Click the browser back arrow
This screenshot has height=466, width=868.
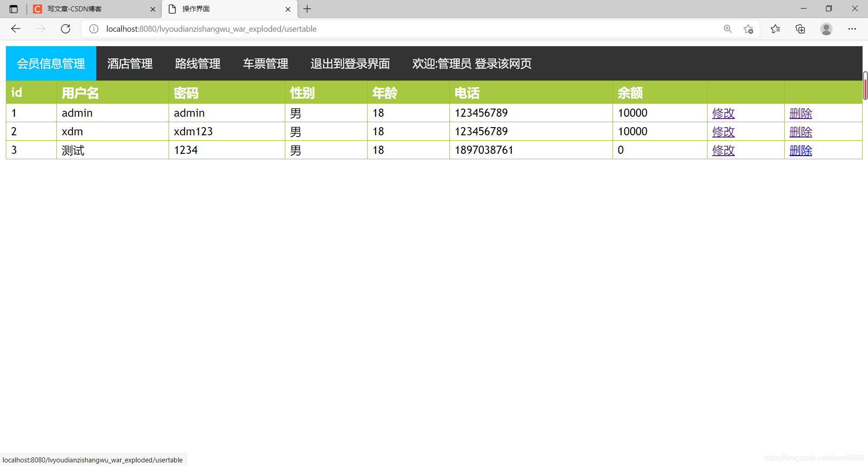[x=16, y=29]
